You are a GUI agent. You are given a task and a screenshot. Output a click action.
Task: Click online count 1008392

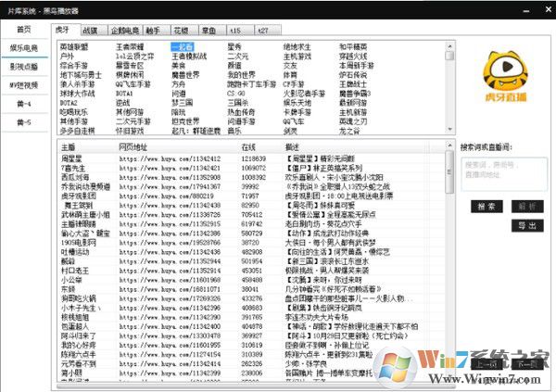click(254, 177)
